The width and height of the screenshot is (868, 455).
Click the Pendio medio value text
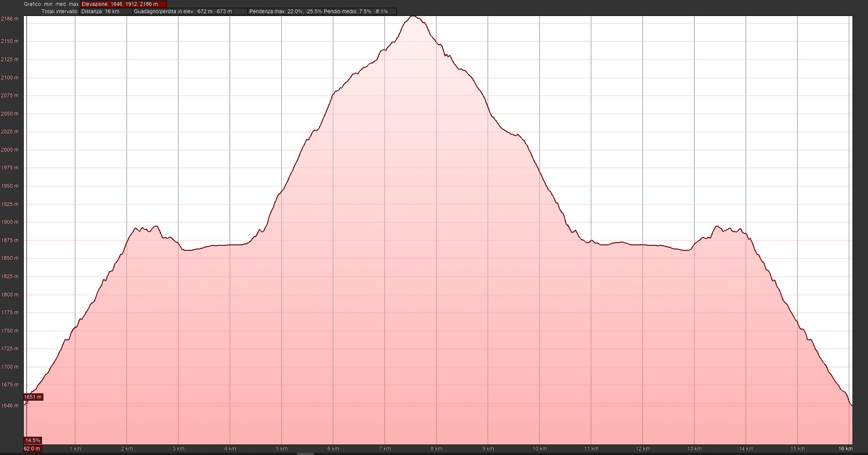[x=356, y=11]
